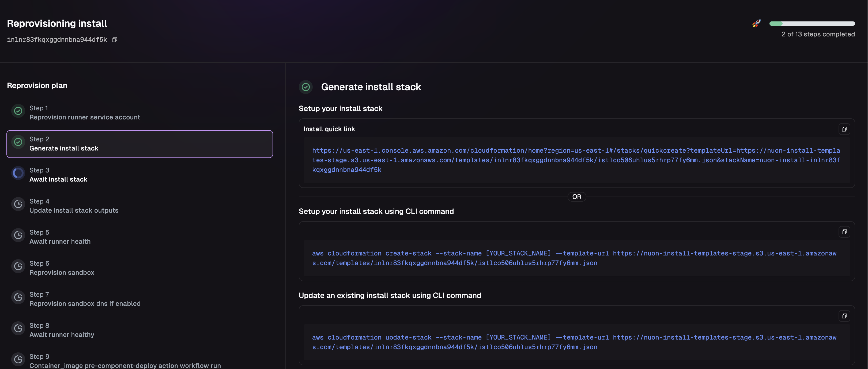Image resolution: width=868 pixels, height=369 pixels.
Task: Click Update an existing install stack heading
Action: [x=390, y=296]
